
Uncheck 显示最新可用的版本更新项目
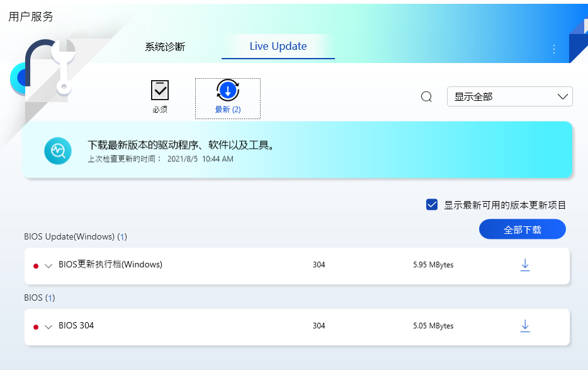coord(432,204)
